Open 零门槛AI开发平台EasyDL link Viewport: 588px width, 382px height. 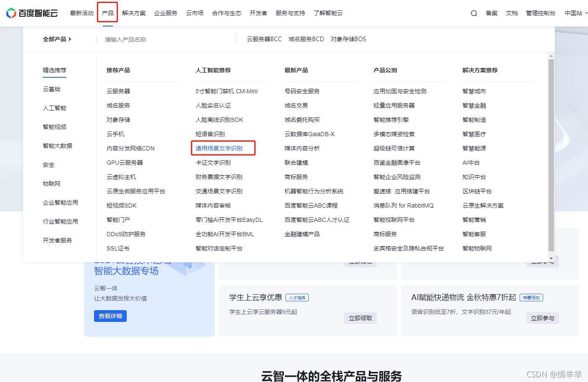(229, 220)
